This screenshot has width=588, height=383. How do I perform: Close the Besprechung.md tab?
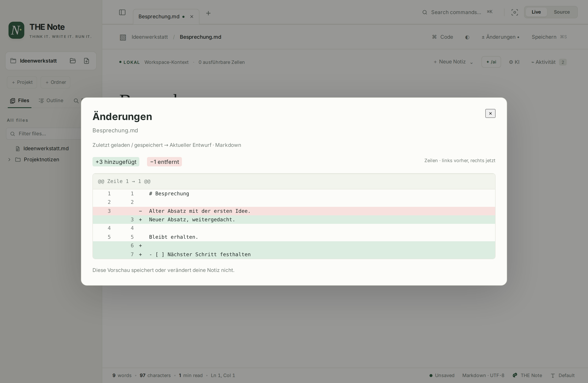click(192, 17)
